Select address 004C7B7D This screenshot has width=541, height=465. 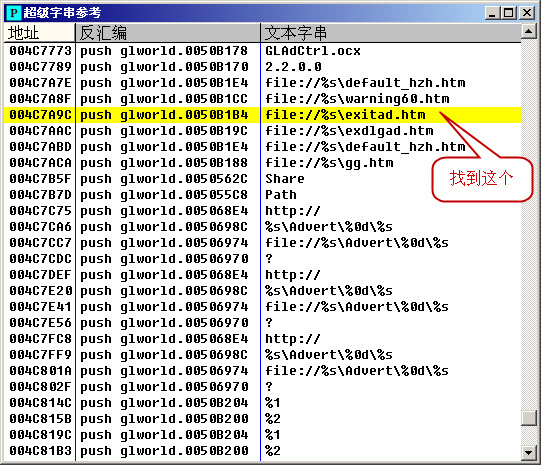(40, 195)
